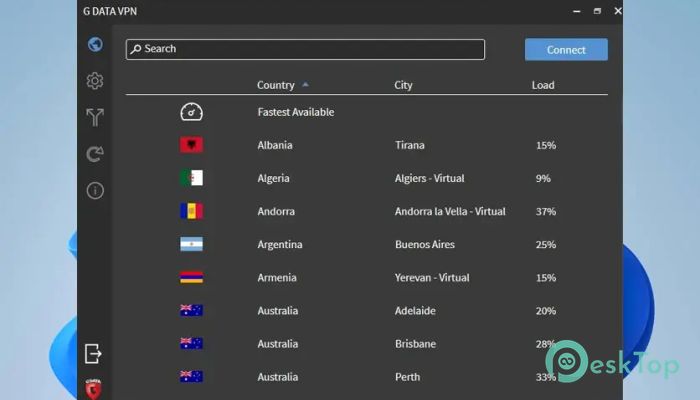Click the logout exit icon
Image resolution: width=700 pixels, height=400 pixels.
[93, 354]
